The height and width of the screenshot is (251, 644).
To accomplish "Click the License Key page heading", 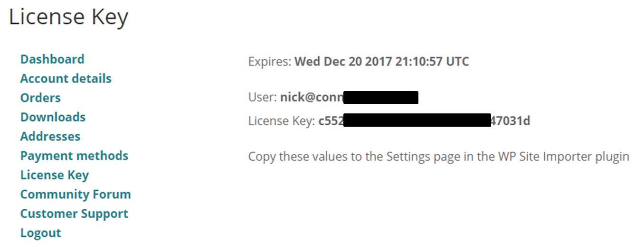I will [68, 18].
